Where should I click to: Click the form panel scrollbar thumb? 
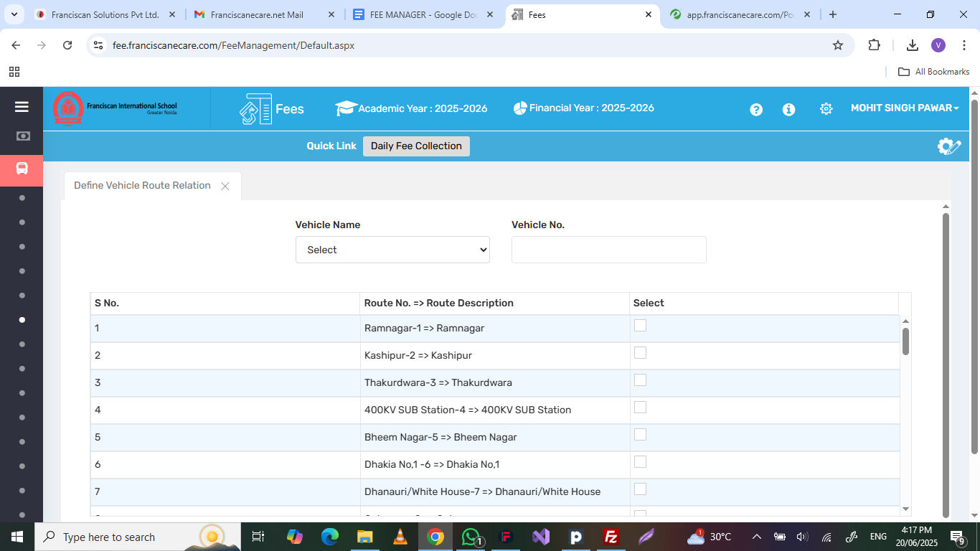(946, 364)
